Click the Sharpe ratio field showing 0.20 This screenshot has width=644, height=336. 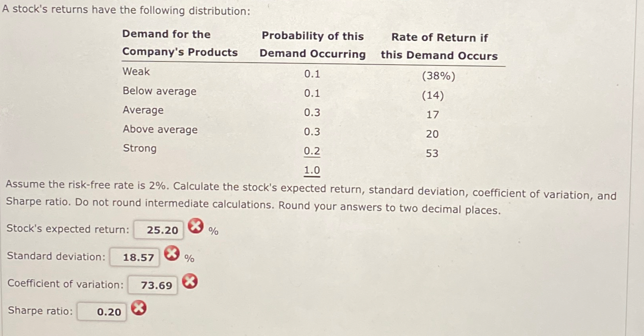click(x=101, y=312)
